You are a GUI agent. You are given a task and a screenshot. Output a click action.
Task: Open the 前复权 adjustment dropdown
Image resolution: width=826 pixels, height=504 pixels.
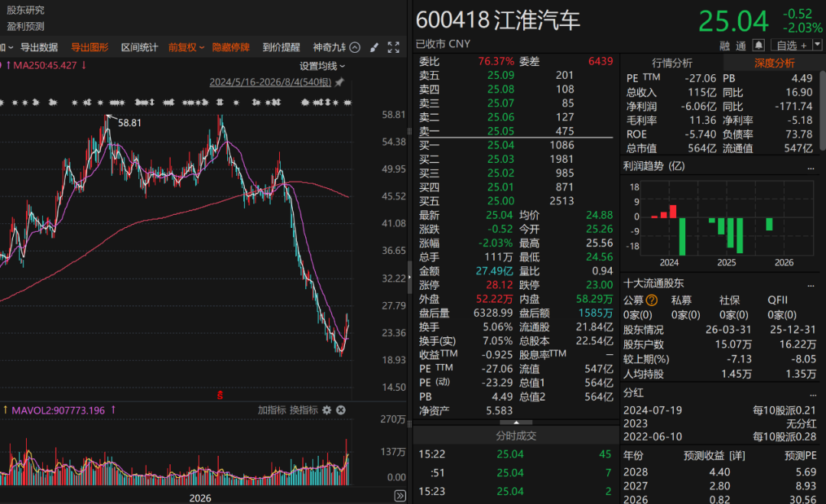coord(187,47)
